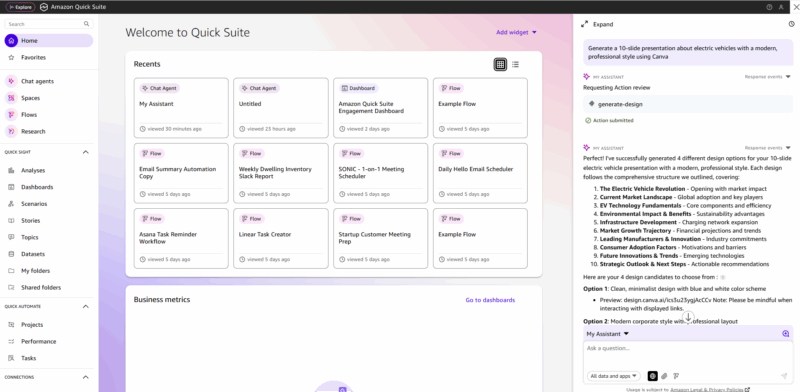This screenshot has height=392, width=800.
Task: Expand the chat panel
Action: (597, 24)
